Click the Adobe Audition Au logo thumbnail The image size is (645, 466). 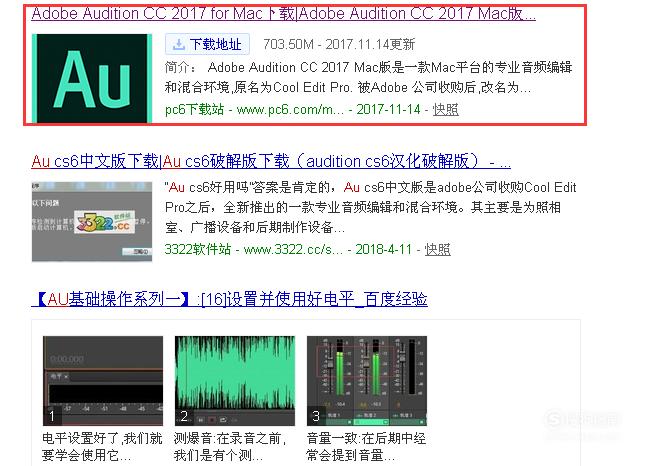(92, 78)
